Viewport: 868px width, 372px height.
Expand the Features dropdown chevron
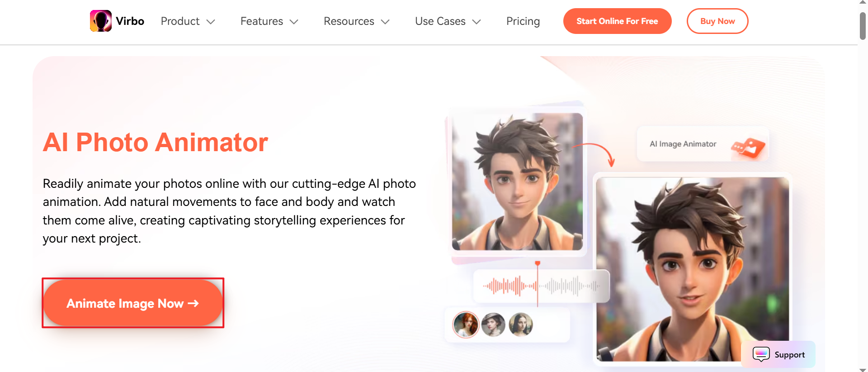294,22
